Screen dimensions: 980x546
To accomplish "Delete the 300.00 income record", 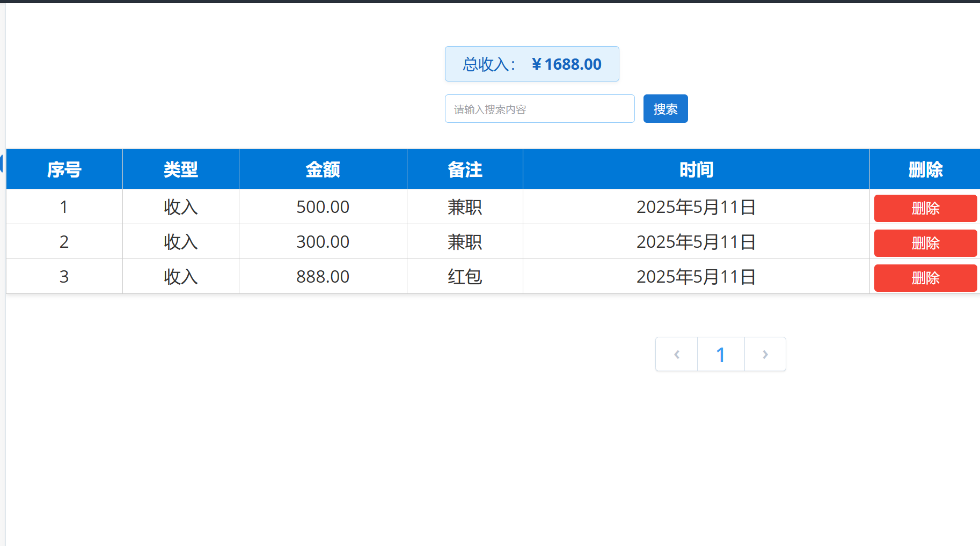I will (925, 243).
